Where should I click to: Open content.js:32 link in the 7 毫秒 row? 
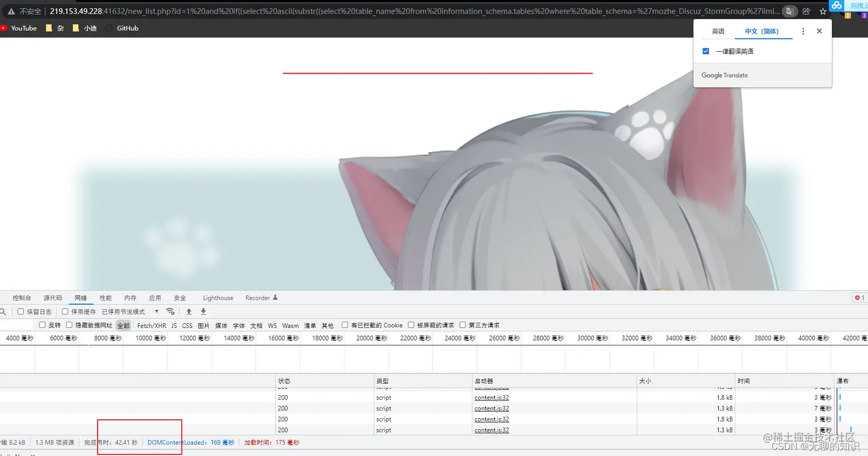[492, 408]
